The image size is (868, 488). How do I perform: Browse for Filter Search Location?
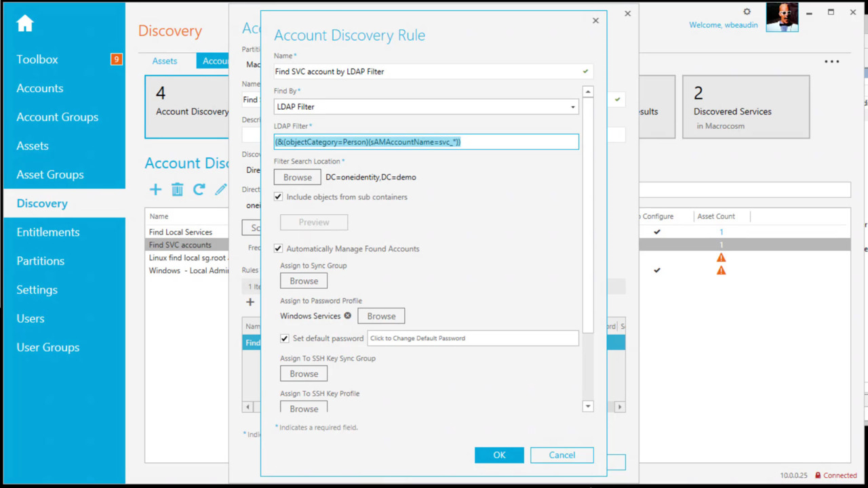pos(297,178)
